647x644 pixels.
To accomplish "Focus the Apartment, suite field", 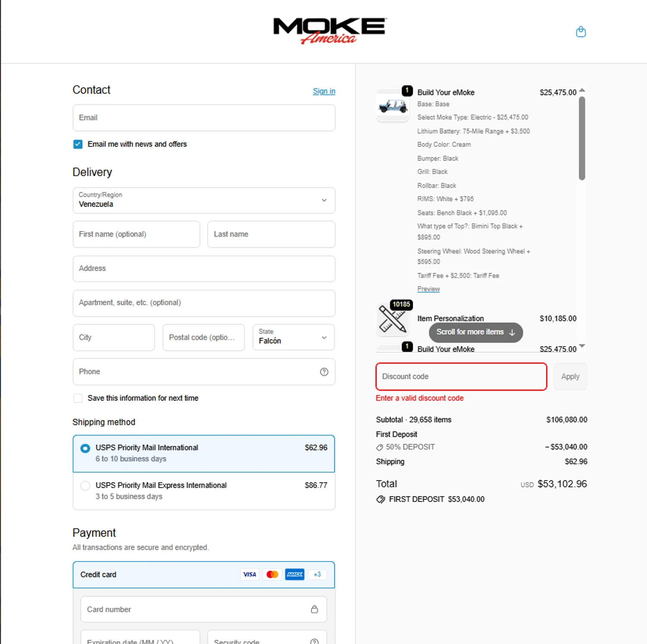I will pyautogui.click(x=204, y=303).
